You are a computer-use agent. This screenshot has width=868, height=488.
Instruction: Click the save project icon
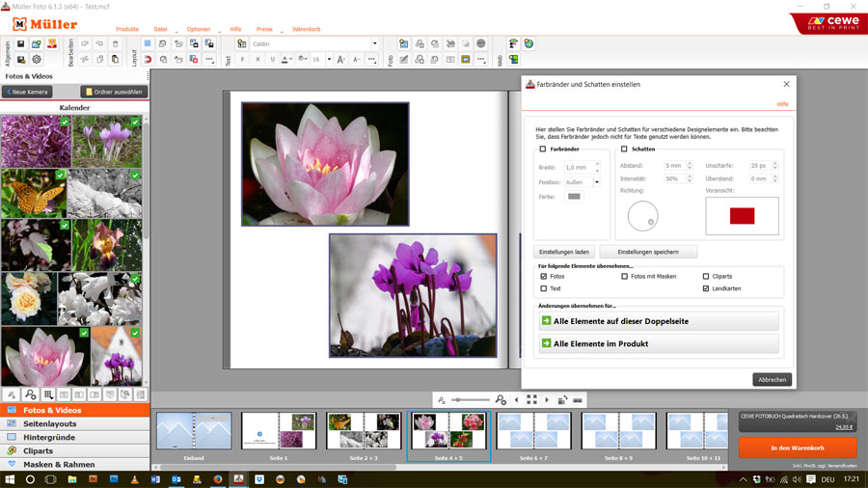(x=21, y=43)
